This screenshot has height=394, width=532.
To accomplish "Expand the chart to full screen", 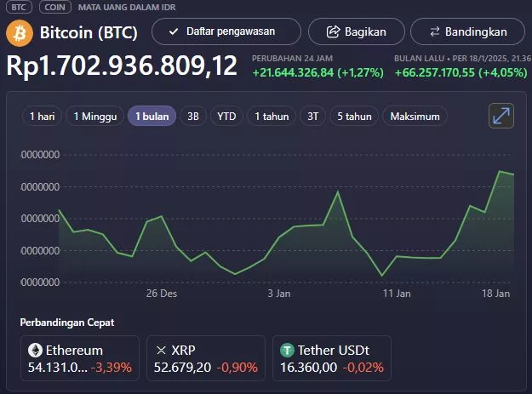I will pos(501,116).
